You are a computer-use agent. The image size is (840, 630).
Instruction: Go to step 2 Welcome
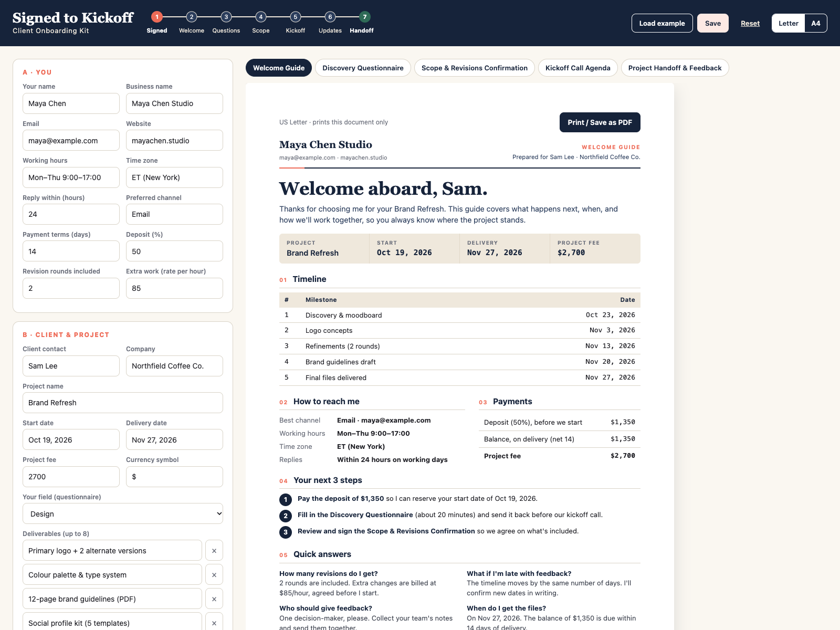coord(192,23)
